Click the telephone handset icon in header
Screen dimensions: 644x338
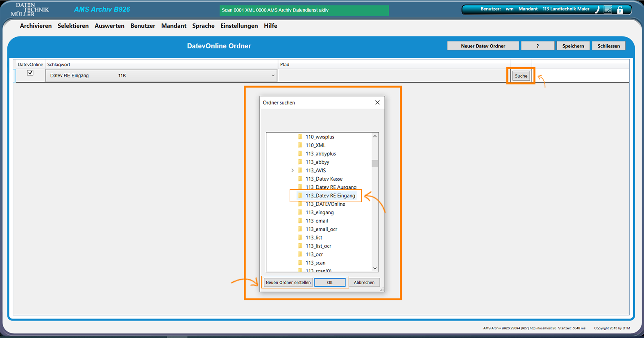pyautogui.click(x=597, y=10)
